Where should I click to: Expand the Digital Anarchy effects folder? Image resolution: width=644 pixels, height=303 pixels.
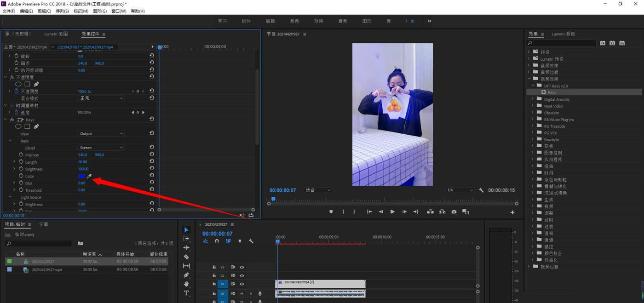[533, 99]
